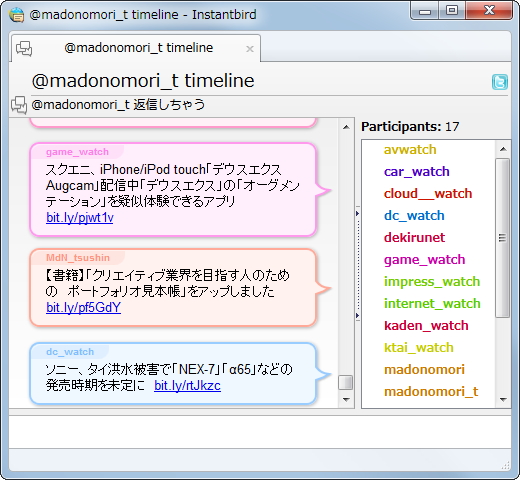Select impress_watch in the participants list

tap(432, 282)
